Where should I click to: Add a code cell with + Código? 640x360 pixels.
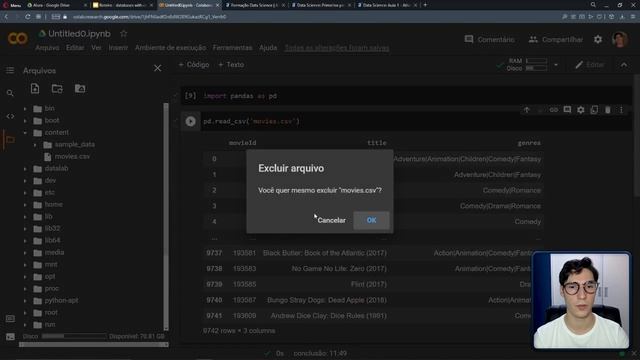click(x=194, y=64)
